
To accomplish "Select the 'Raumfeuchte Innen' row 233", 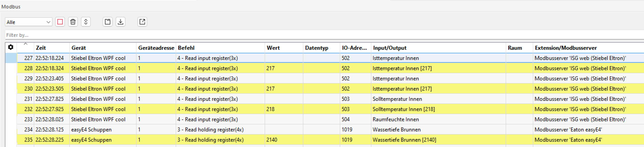I will coord(396,119).
